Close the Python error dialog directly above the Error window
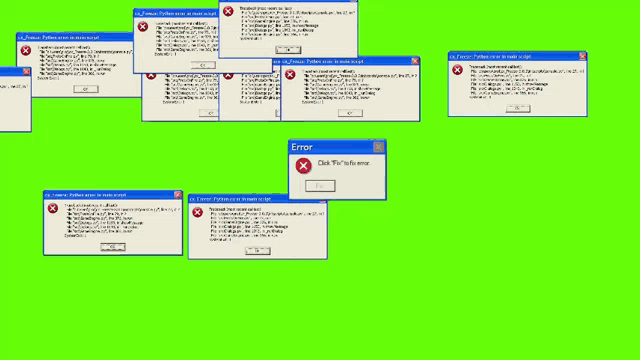This screenshot has width=640, height=360. pyautogui.click(x=415, y=61)
